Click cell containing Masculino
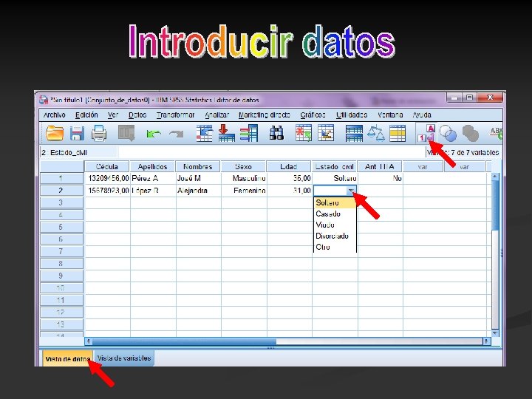Viewport: 532px width, 399px height. 244,178
